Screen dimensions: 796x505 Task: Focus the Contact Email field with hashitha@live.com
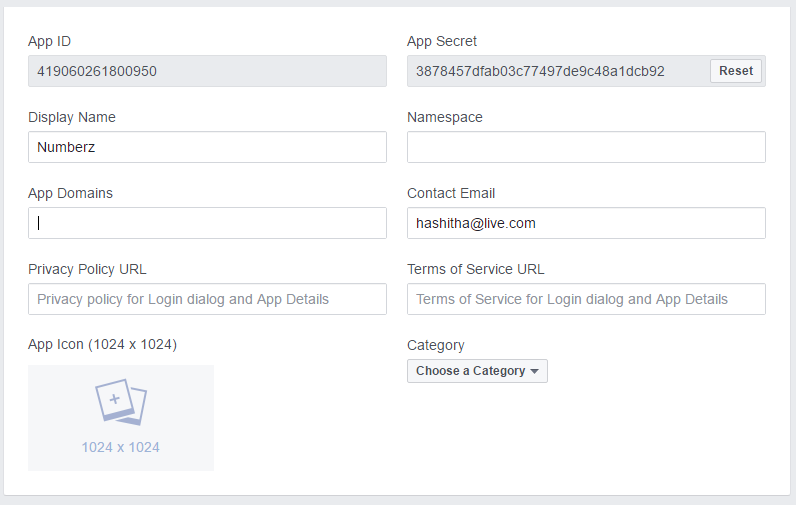[x=586, y=223]
